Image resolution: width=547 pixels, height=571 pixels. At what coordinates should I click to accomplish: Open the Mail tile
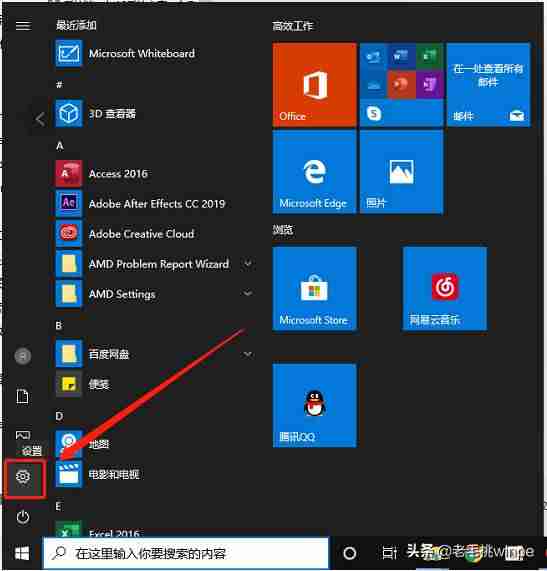pos(488,84)
